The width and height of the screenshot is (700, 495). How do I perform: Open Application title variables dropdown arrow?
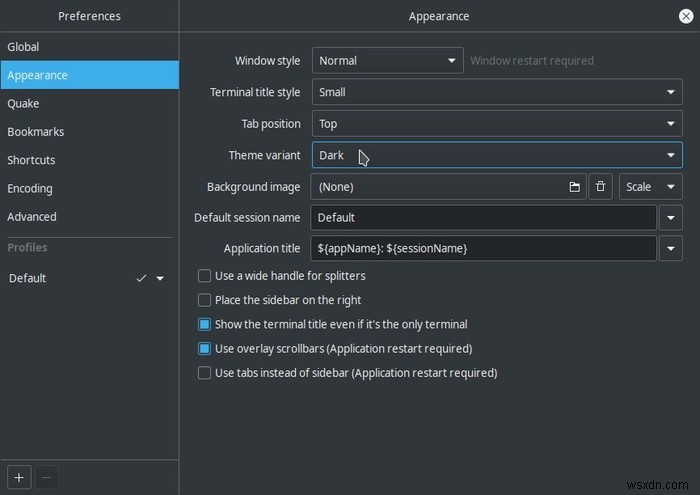coord(671,248)
